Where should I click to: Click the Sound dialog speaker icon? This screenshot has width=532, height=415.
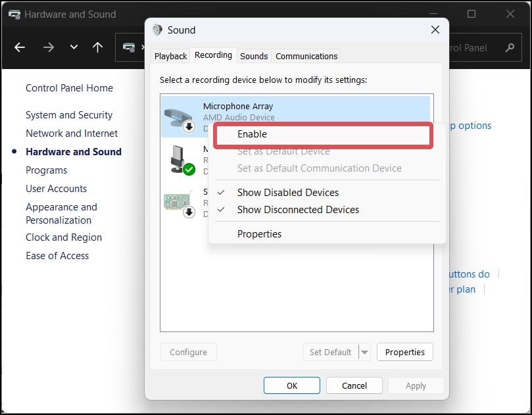[157, 30]
